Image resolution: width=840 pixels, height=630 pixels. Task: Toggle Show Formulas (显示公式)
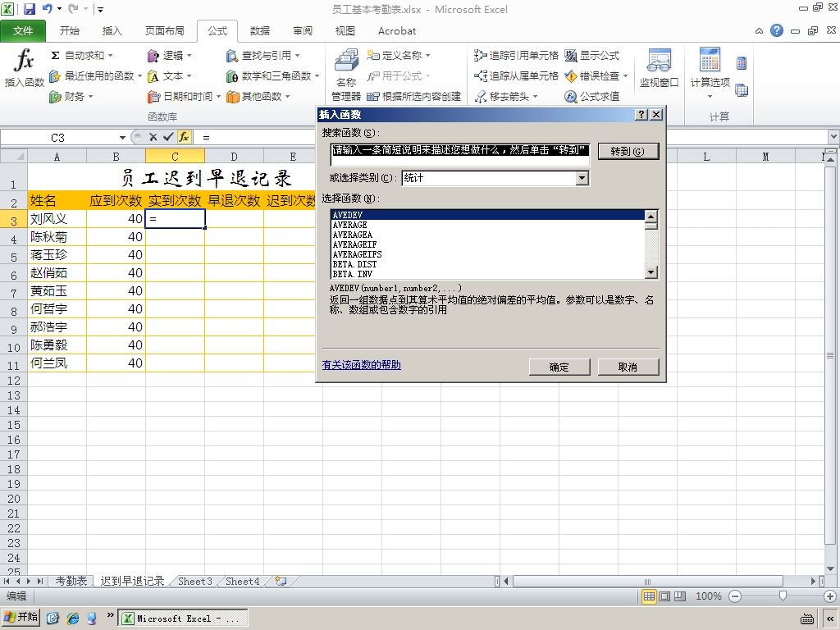point(592,55)
